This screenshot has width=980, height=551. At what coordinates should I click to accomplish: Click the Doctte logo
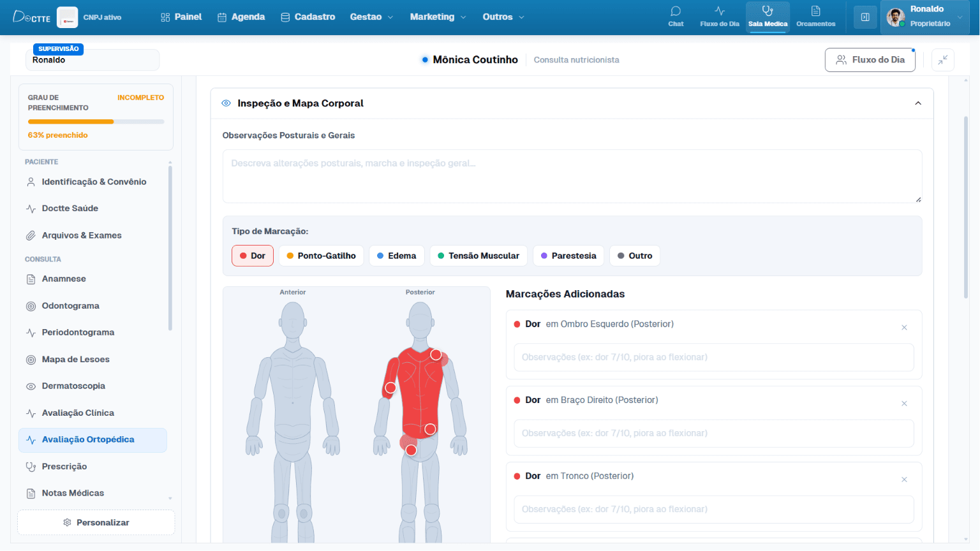(x=31, y=17)
